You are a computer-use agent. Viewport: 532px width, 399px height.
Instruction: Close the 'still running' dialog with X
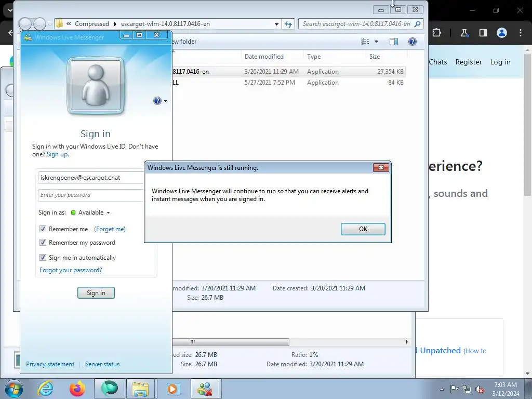tap(381, 168)
